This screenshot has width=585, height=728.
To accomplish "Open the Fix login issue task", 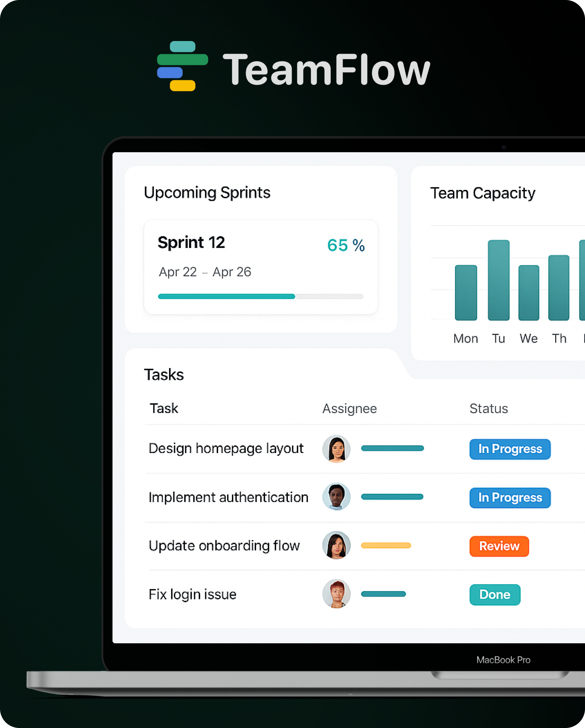I will pyautogui.click(x=193, y=594).
